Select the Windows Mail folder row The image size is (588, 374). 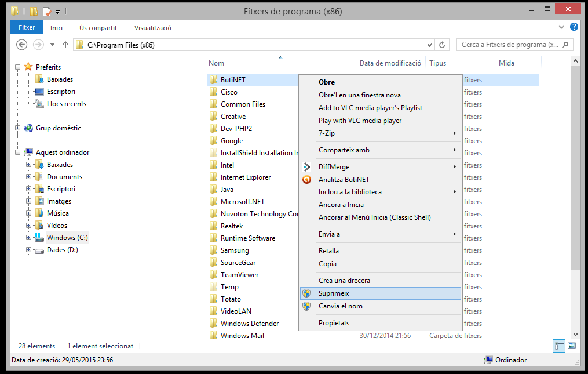click(372, 336)
